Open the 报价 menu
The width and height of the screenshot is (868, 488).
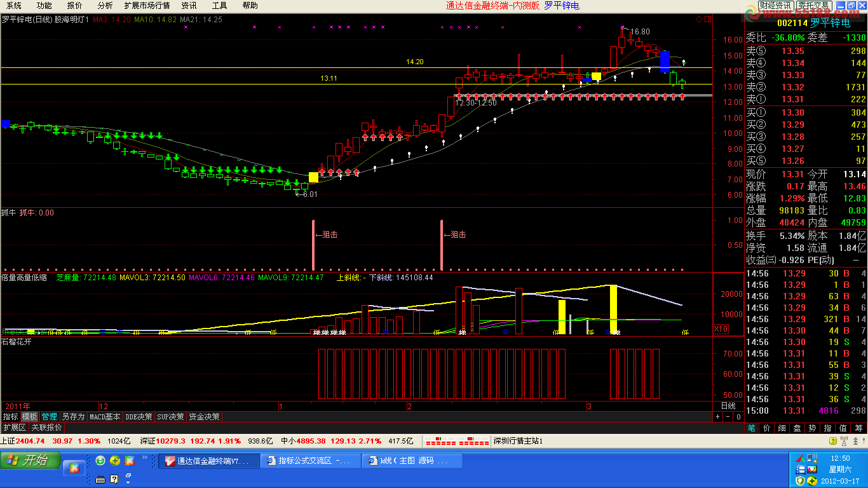point(74,6)
